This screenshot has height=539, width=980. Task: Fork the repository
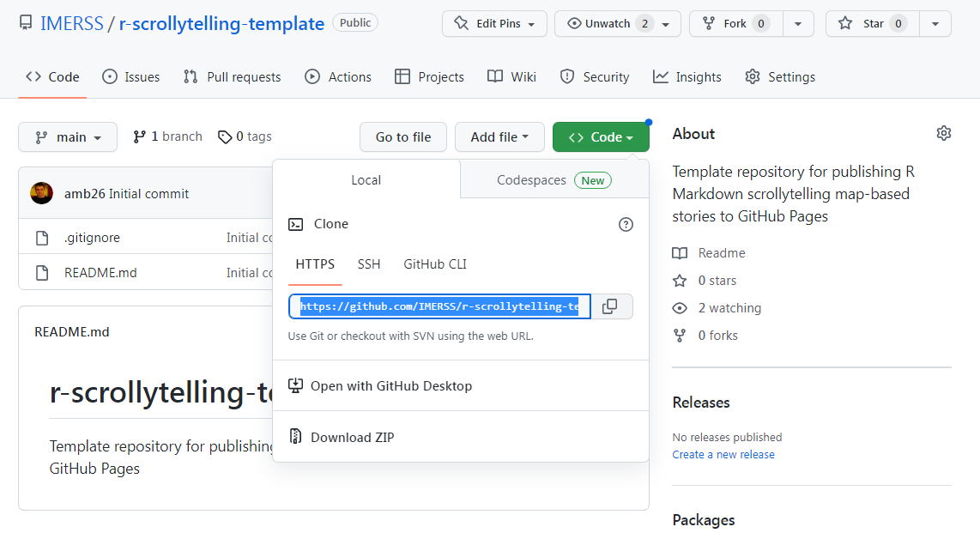735,24
